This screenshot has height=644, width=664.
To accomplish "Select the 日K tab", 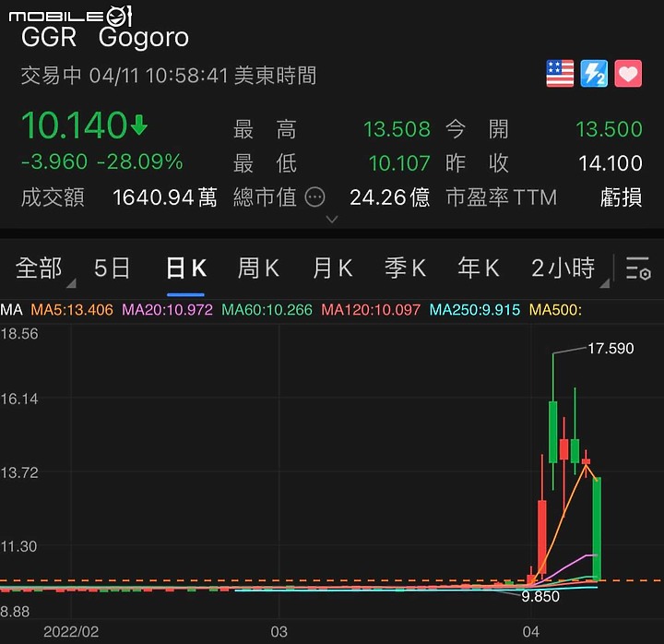I will pos(186,268).
